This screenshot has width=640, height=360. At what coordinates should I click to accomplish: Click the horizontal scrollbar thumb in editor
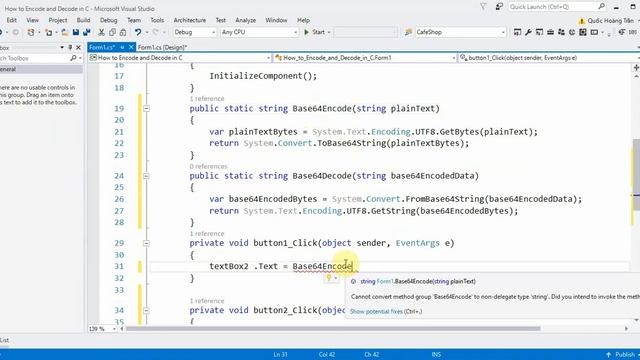coord(333,329)
